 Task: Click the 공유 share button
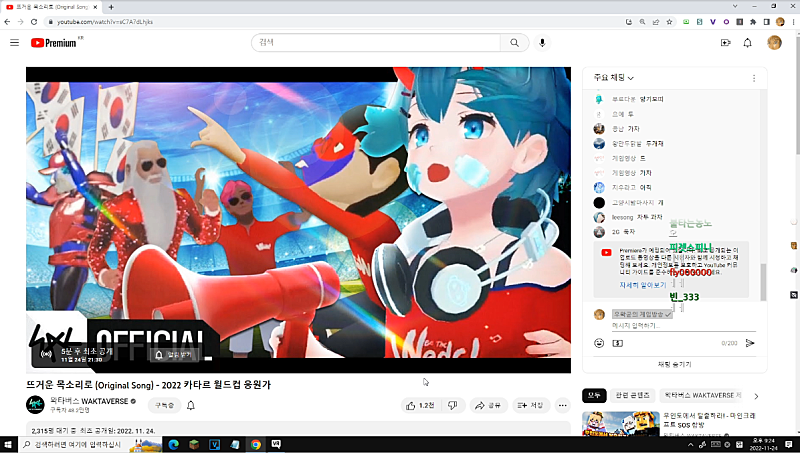tap(488, 406)
